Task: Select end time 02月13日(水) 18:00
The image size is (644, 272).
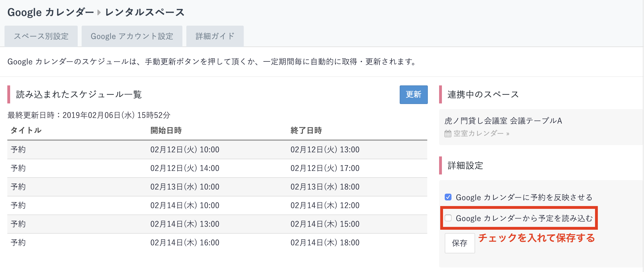Action: coord(325,187)
